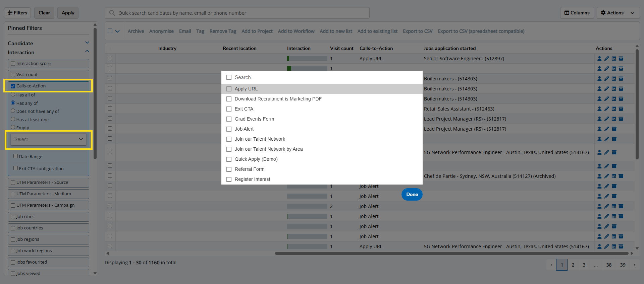Enable the Job cities filter checkbox
This screenshot has height=284, width=644.
[13, 217]
